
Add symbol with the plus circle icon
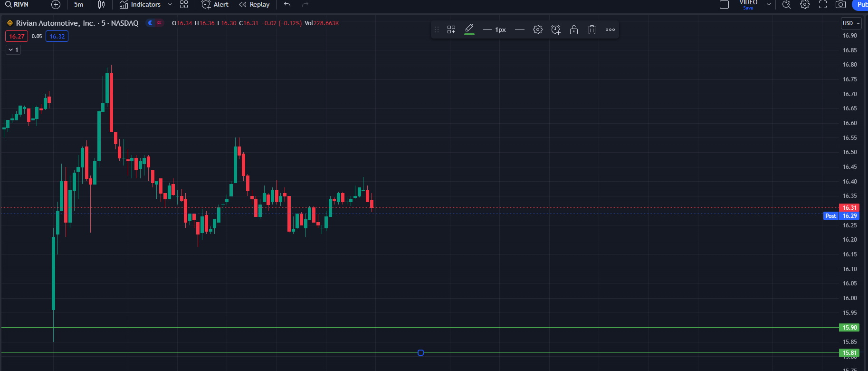coord(56,5)
